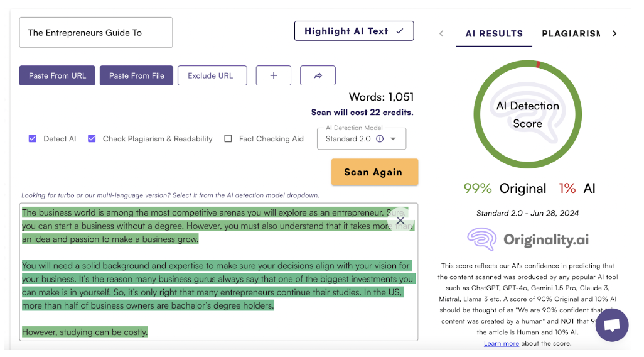Click the info icon beside Standard 2.0
The width and height of the screenshot is (644, 357).
tap(380, 139)
